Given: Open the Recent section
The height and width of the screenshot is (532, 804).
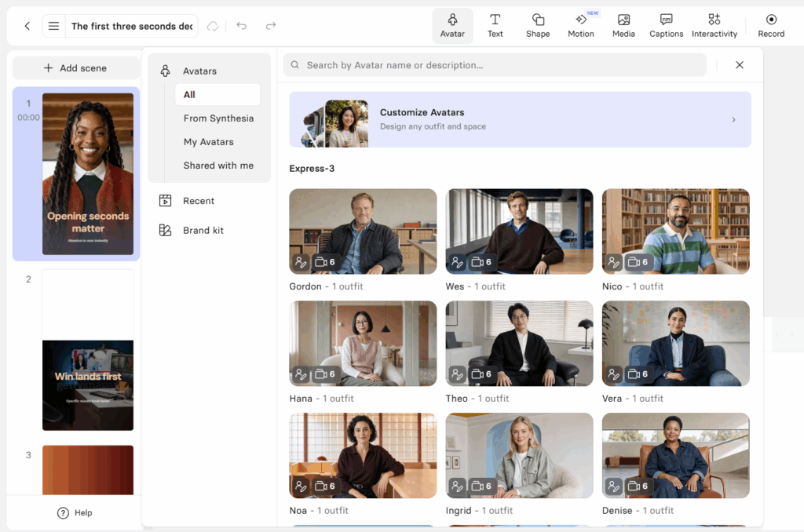Looking at the screenshot, I should point(187,201).
